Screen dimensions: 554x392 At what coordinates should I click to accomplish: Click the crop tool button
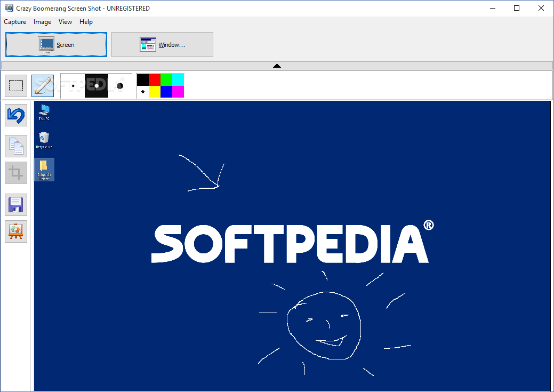tap(16, 173)
